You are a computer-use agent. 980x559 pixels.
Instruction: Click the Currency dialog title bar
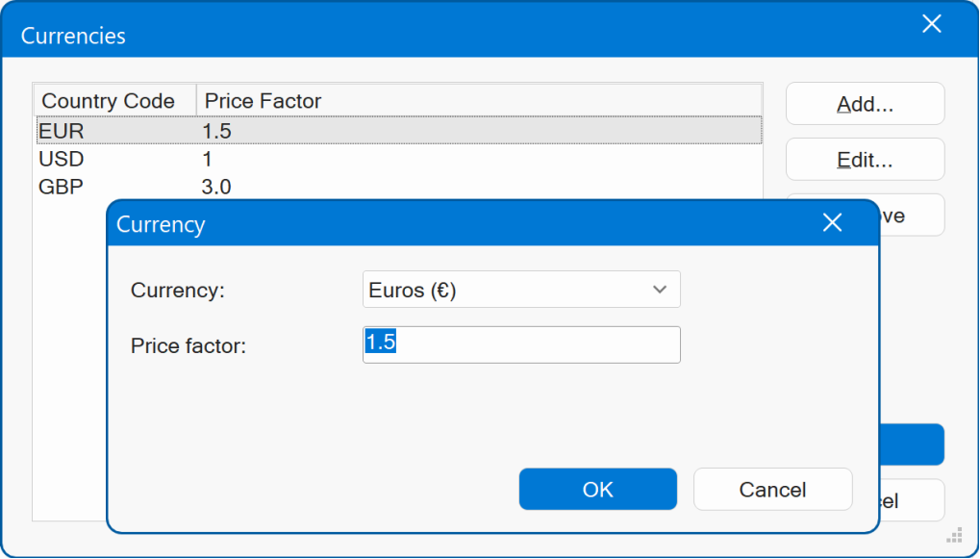[x=433, y=224]
